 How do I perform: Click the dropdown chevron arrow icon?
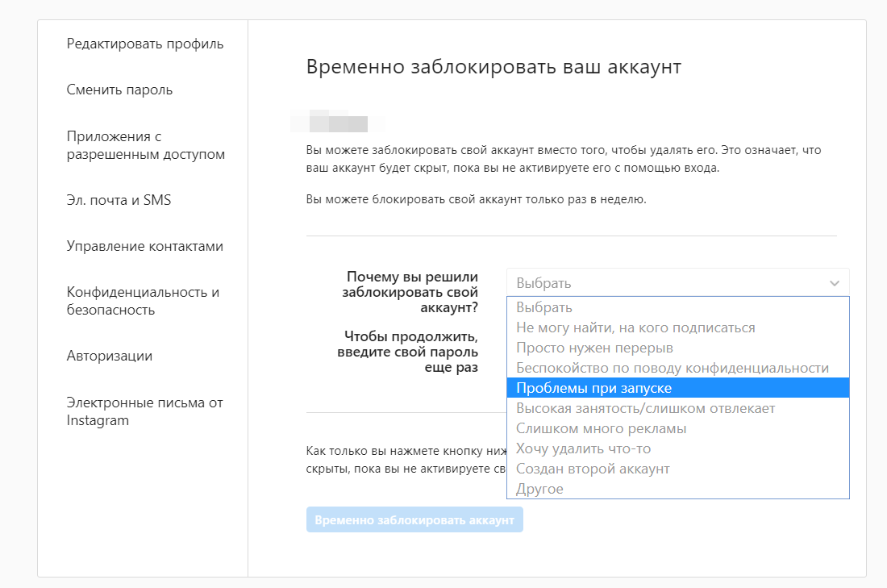[835, 283]
